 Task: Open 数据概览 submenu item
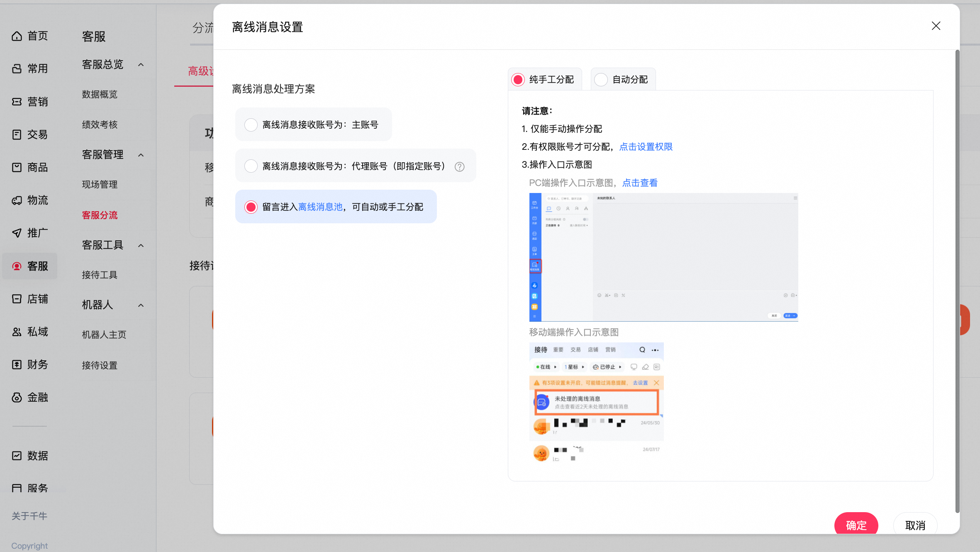(100, 95)
